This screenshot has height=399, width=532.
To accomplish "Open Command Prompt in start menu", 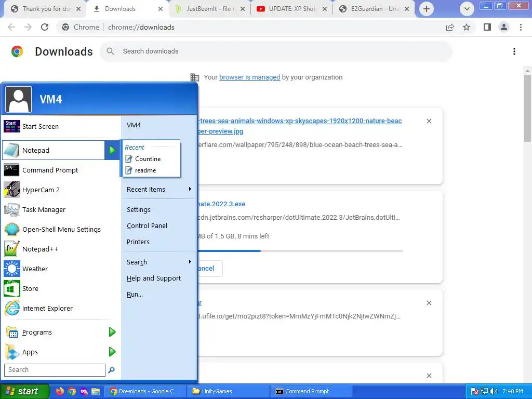I will coord(61,170).
